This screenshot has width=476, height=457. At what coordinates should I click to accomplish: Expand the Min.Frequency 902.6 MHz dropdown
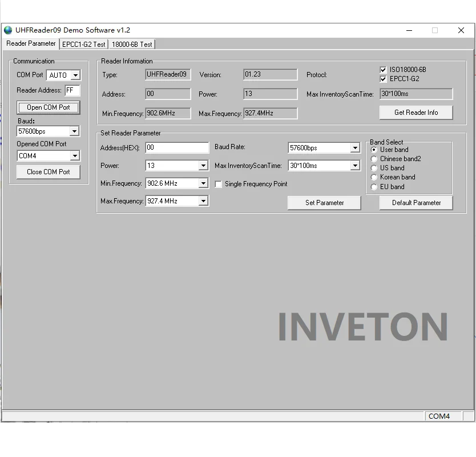click(x=203, y=183)
